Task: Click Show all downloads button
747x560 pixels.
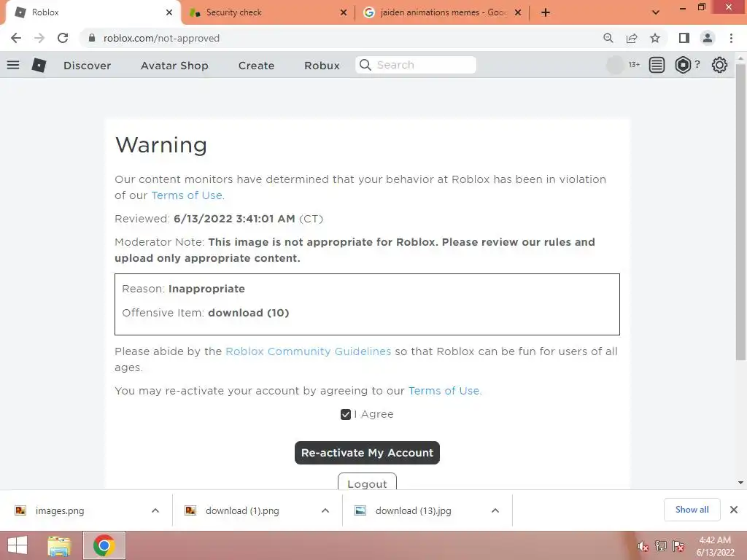Action: click(692, 510)
